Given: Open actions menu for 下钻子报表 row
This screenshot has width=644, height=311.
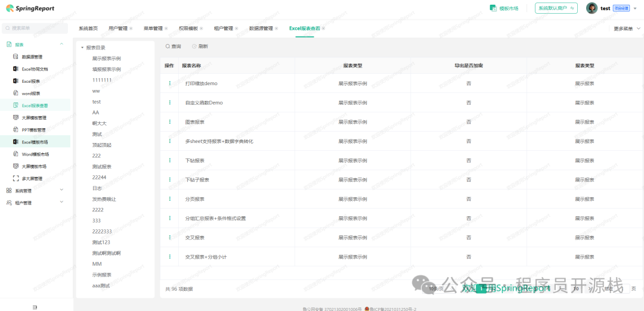Looking at the screenshot, I should tap(169, 180).
